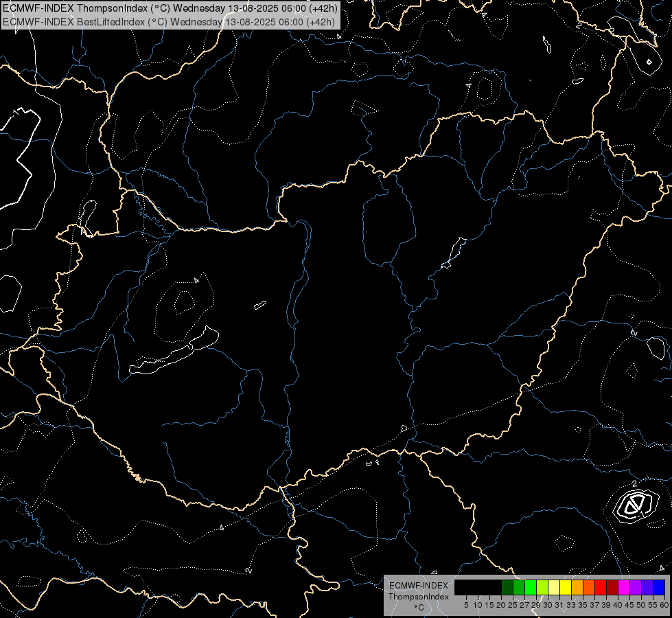Select the bright green 27–29 legend swatch
The width and height of the screenshot is (672, 618).
(531, 588)
